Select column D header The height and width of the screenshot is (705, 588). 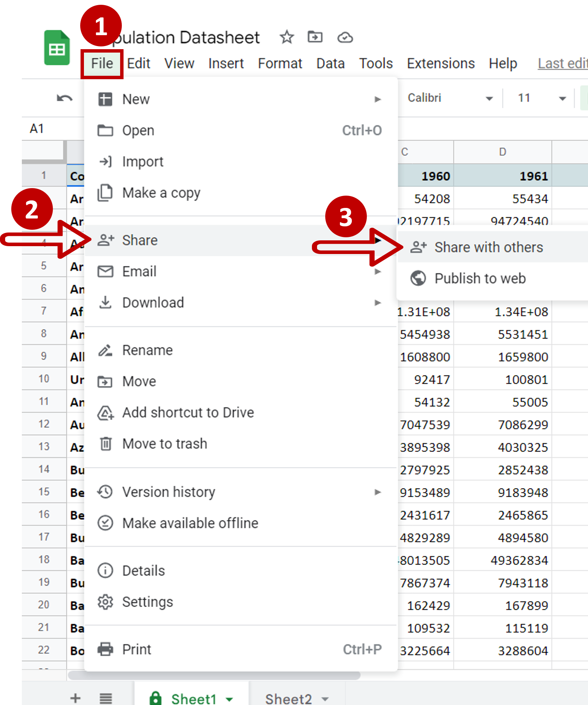pos(502,152)
